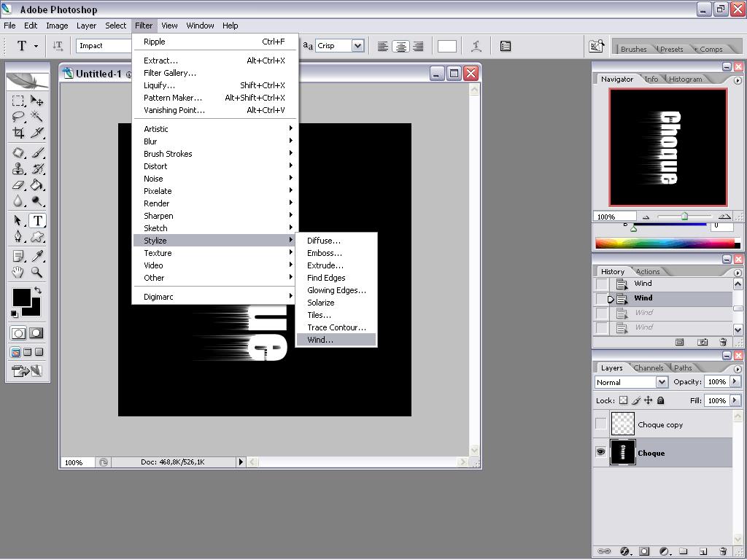The image size is (747, 560).
Task: Open the Image menu
Action: coord(57,26)
